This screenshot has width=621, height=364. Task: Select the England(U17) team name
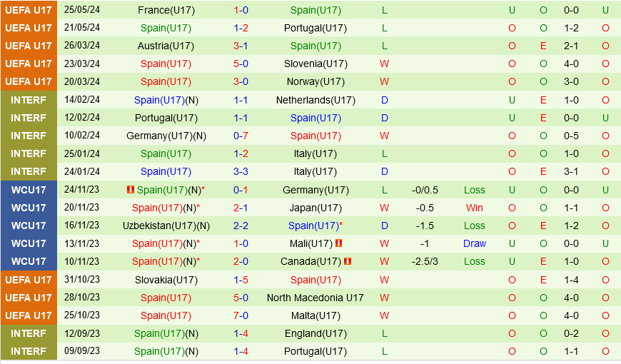click(315, 333)
